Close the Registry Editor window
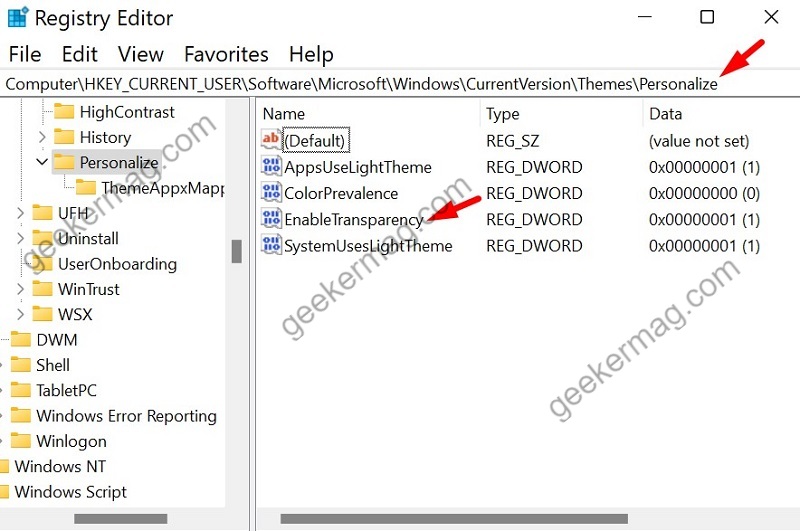Screen dimensions: 800x531 tap(771, 17)
